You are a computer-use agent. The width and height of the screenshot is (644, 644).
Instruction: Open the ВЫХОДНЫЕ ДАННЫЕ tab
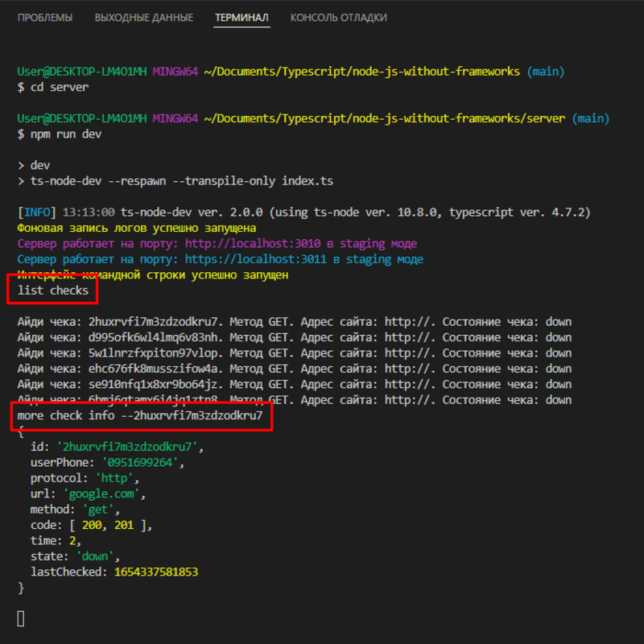(x=143, y=16)
